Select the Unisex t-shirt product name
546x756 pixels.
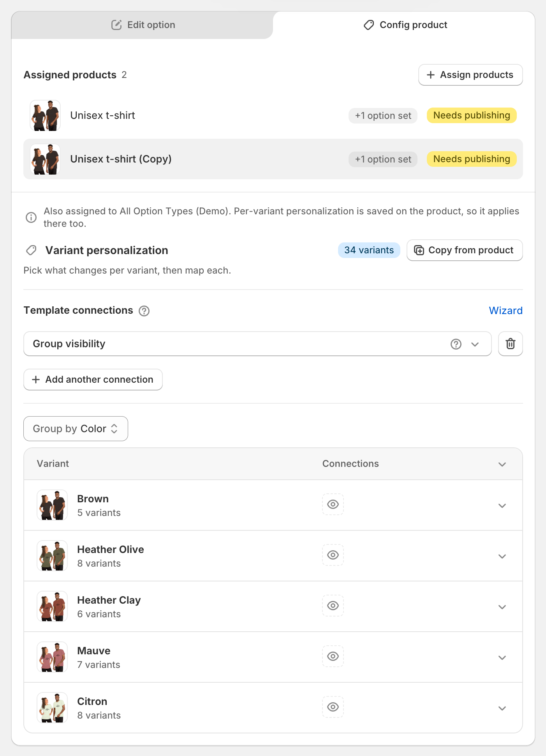coord(102,115)
